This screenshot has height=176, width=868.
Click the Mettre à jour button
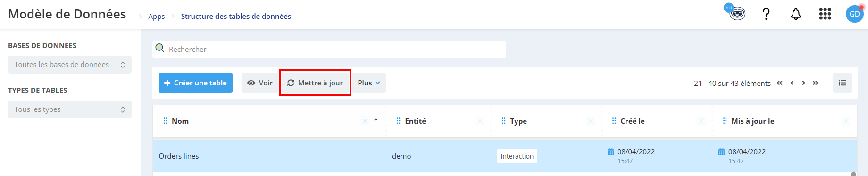(315, 83)
